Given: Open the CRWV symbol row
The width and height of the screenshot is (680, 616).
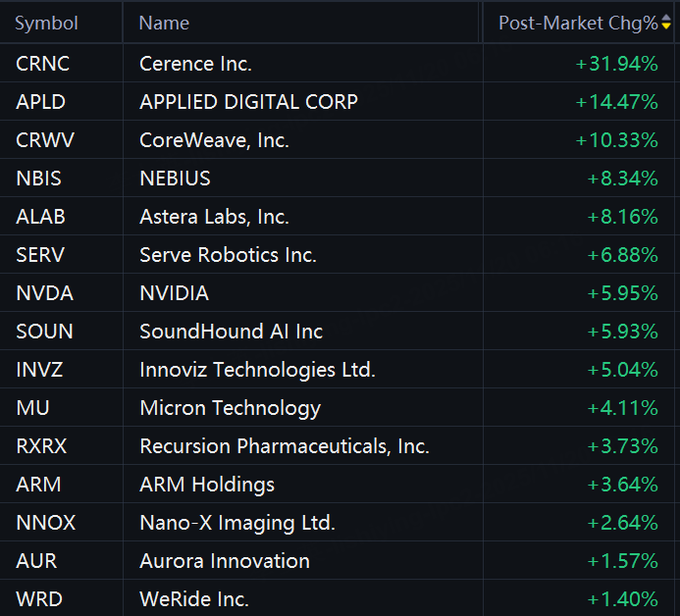Looking at the screenshot, I should 45,140.
